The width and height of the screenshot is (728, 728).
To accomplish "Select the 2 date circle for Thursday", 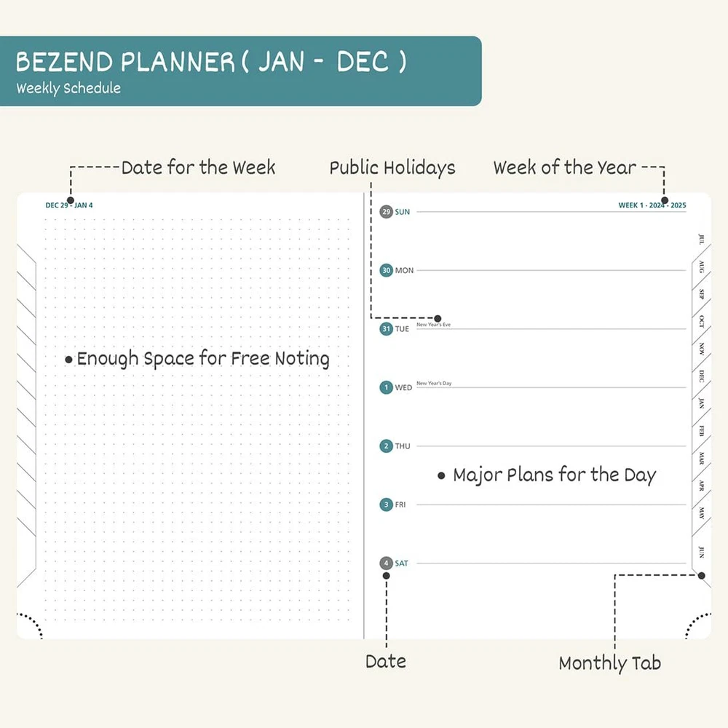I will coord(386,446).
